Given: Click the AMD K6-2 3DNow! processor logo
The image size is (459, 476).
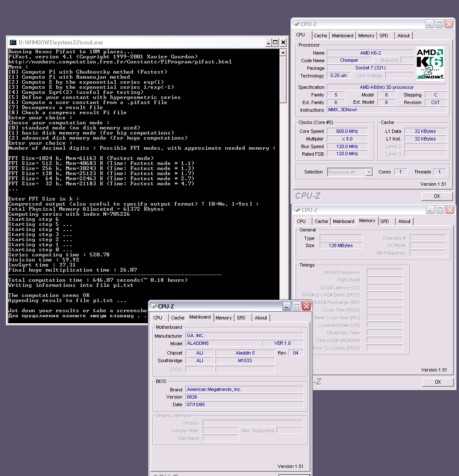Looking at the screenshot, I should point(430,64).
